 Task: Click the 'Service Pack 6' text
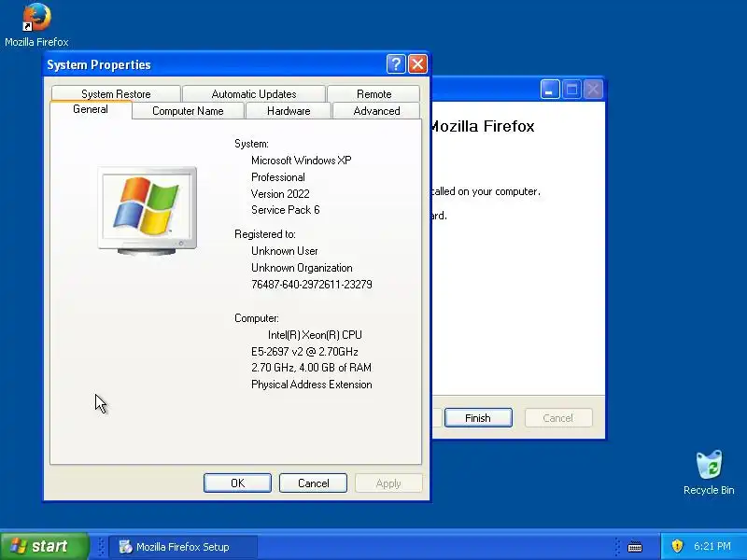point(286,210)
